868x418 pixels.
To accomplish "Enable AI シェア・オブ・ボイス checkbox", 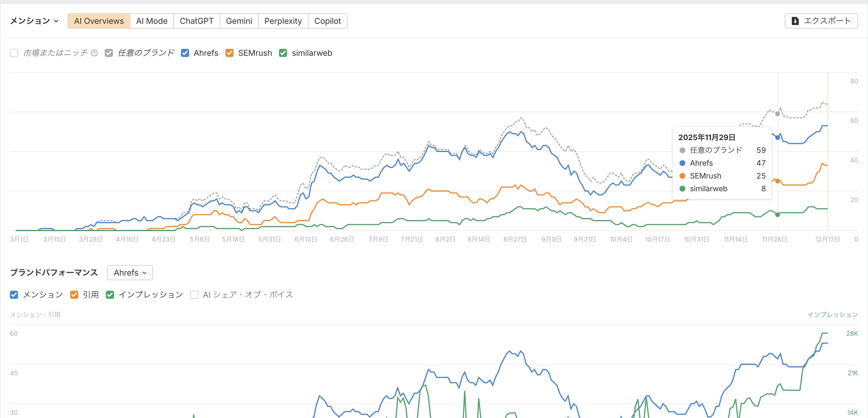I will pos(194,295).
